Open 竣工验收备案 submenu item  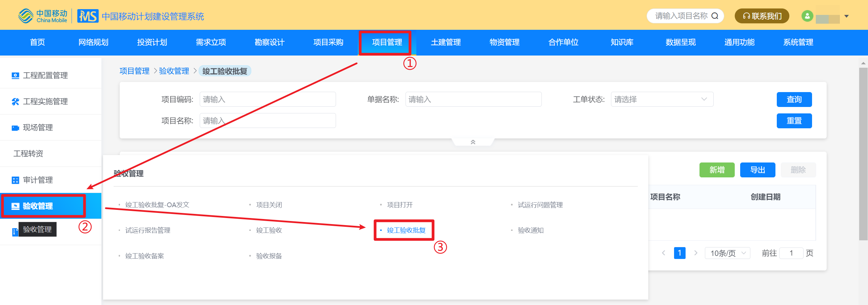coord(144,256)
